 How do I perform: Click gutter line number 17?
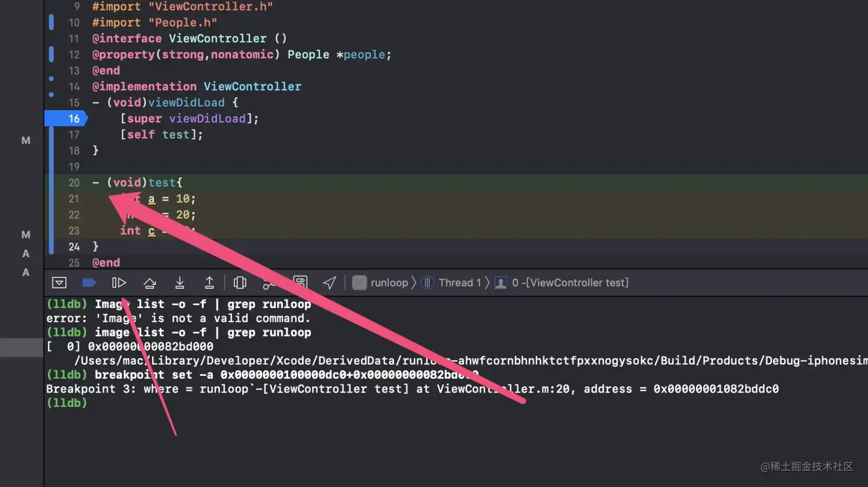pyautogui.click(x=73, y=134)
